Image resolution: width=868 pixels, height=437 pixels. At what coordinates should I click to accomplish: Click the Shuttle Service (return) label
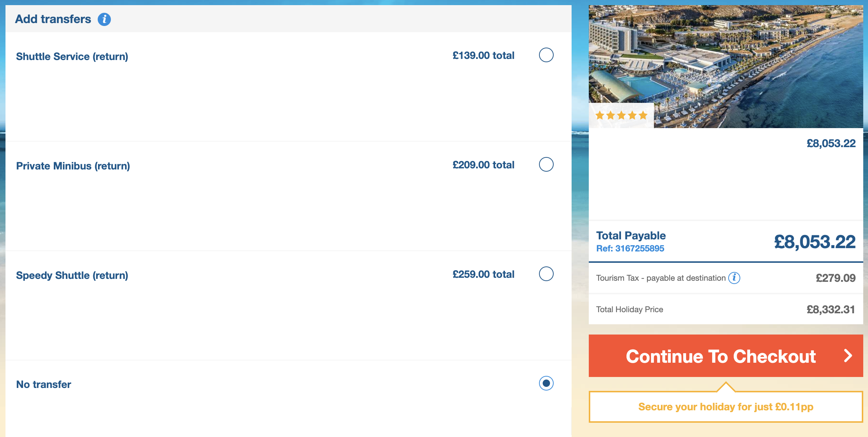(x=72, y=56)
